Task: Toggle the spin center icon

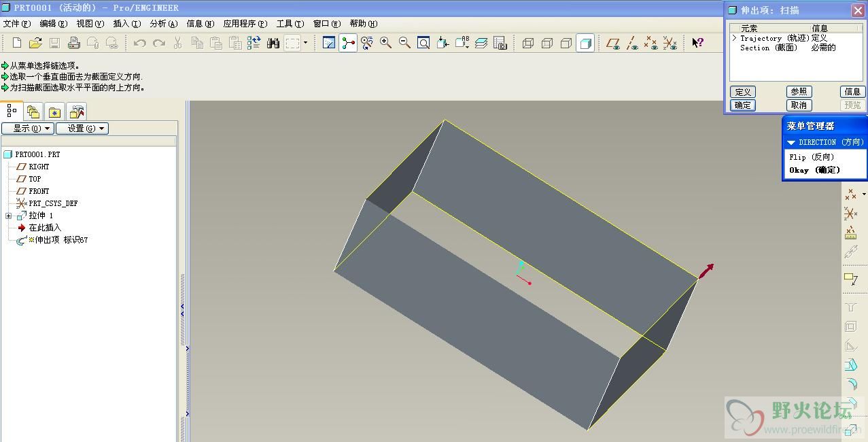Action: (348, 43)
